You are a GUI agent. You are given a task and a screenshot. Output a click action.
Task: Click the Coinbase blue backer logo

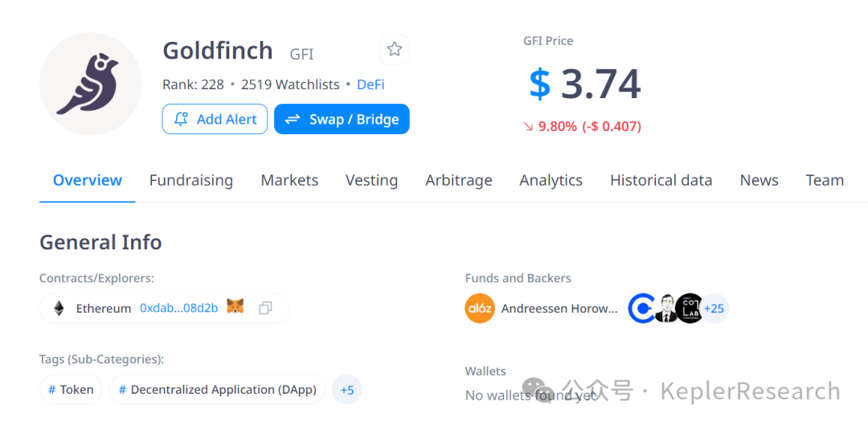pos(641,309)
